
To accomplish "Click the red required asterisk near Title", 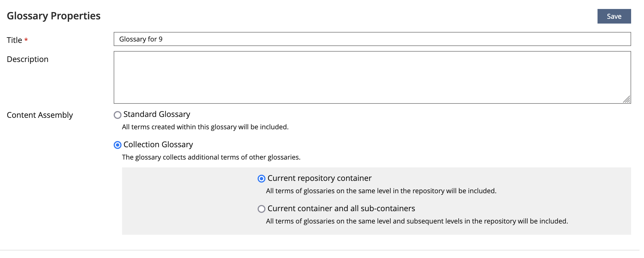I will (25, 39).
